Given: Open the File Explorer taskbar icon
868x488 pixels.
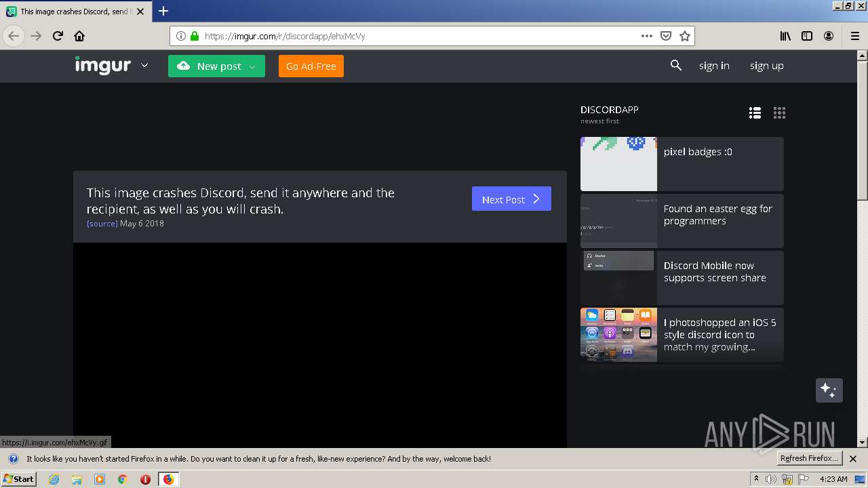Looking at the screenshot, I should [77, 479].
